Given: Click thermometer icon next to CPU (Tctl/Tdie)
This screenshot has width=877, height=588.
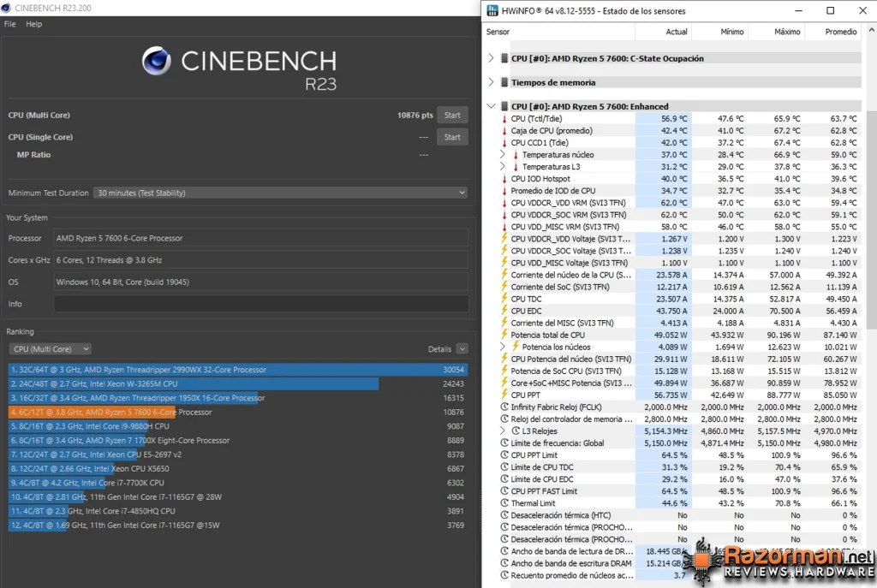Looking at the screenshot, I should pos(504,118).
